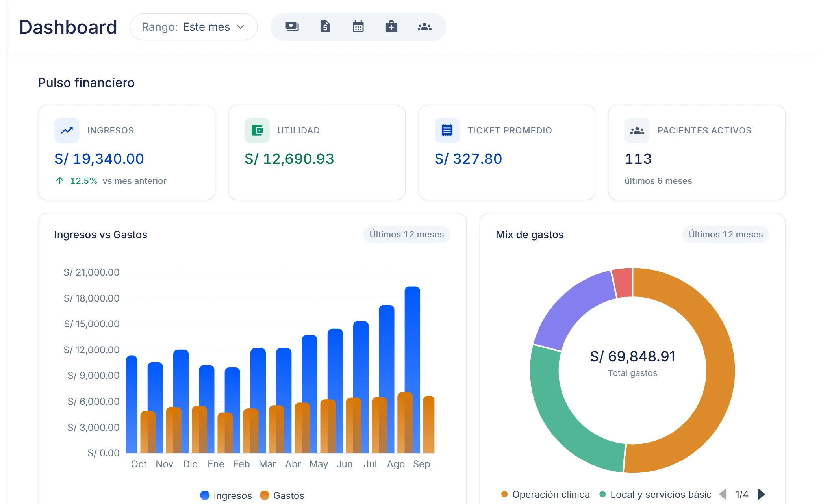This screenshot has width=823, height=504.
Task: Click the purple donut segment
Action: click(x=571, y=307)
